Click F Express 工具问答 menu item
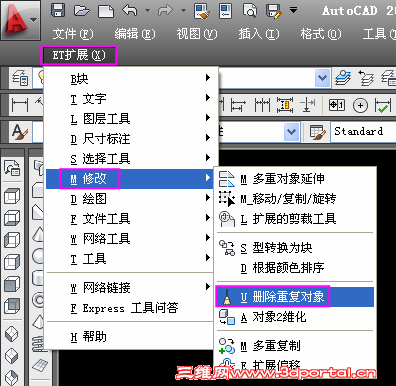 click(x=129, y=308)
